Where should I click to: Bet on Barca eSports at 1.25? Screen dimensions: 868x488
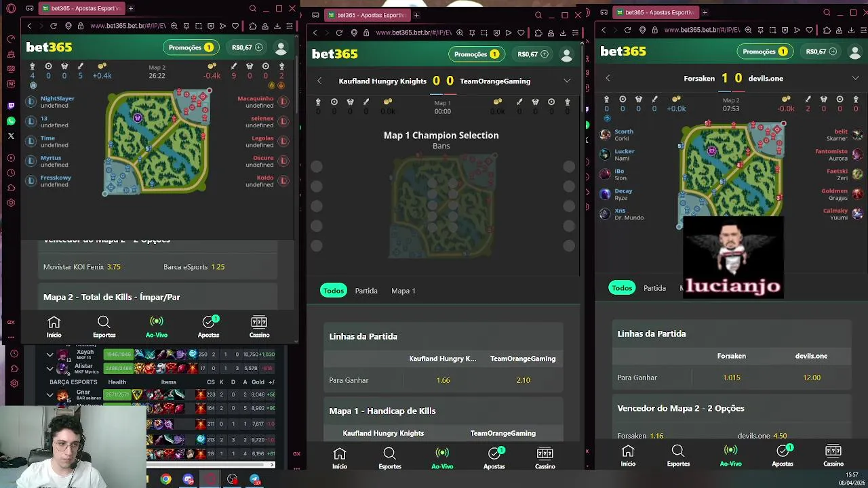194,267
